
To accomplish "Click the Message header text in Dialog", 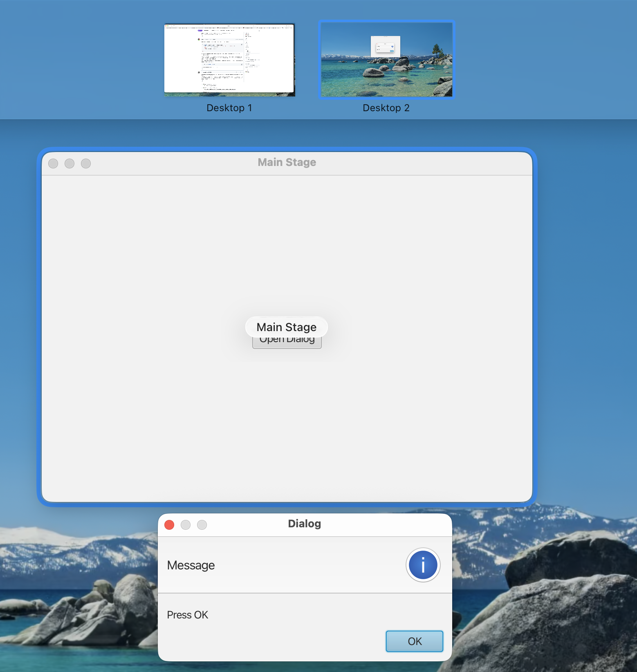I will pyautogui.click(x=191, y=565).
